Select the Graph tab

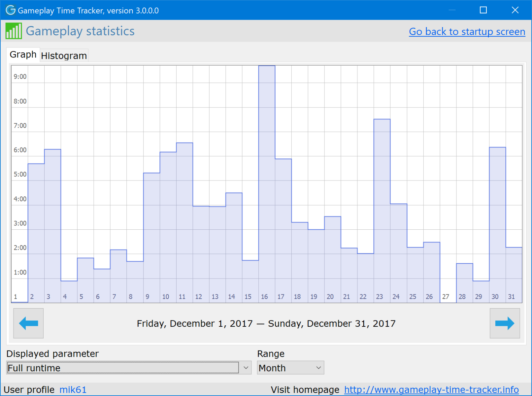tap(23, 54)
